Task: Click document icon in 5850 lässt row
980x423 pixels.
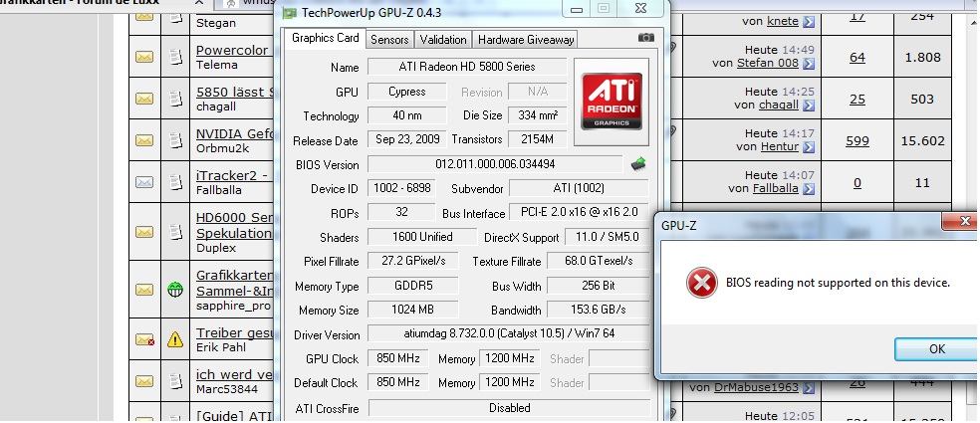Action: (x=175, y=99)
